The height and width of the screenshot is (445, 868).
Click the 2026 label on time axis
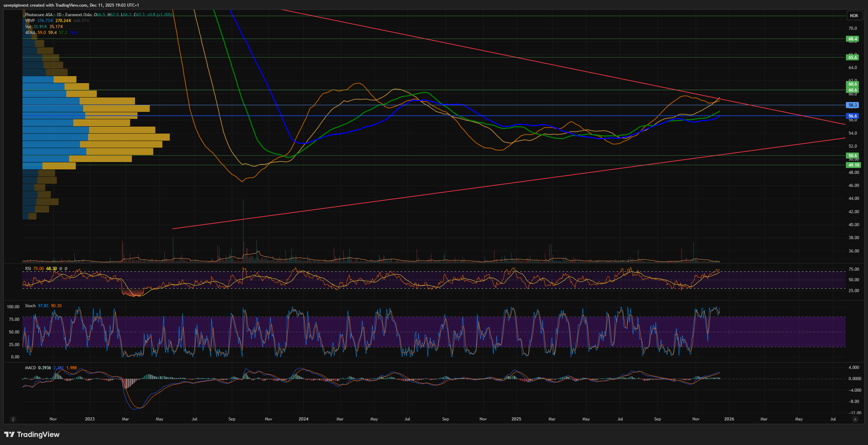point(729,419)
